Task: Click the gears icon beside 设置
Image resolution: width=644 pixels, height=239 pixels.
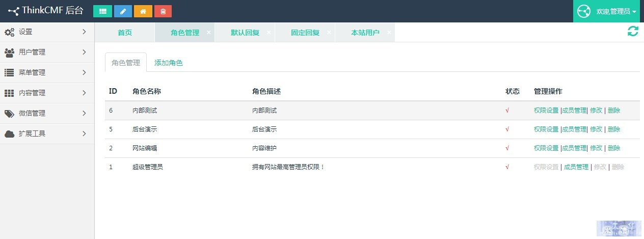Action: tap(9, 32)
